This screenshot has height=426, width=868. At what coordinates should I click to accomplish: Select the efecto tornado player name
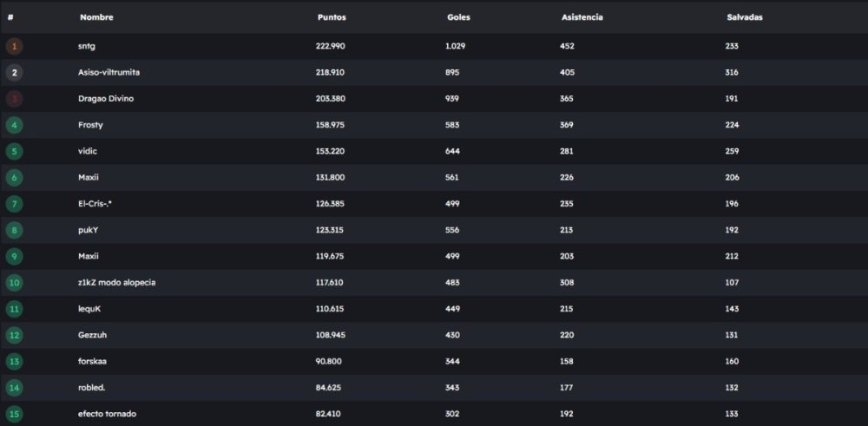click(107, 414)
